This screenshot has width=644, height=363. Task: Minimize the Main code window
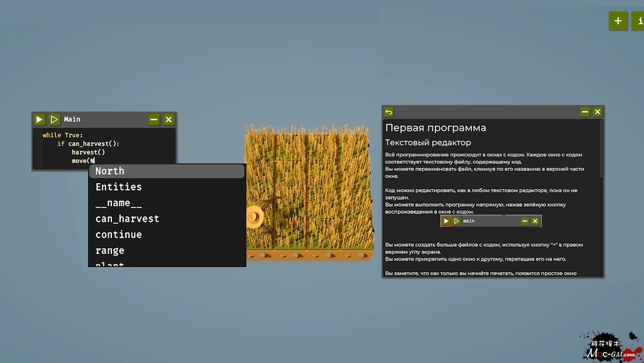click(153, 119)
